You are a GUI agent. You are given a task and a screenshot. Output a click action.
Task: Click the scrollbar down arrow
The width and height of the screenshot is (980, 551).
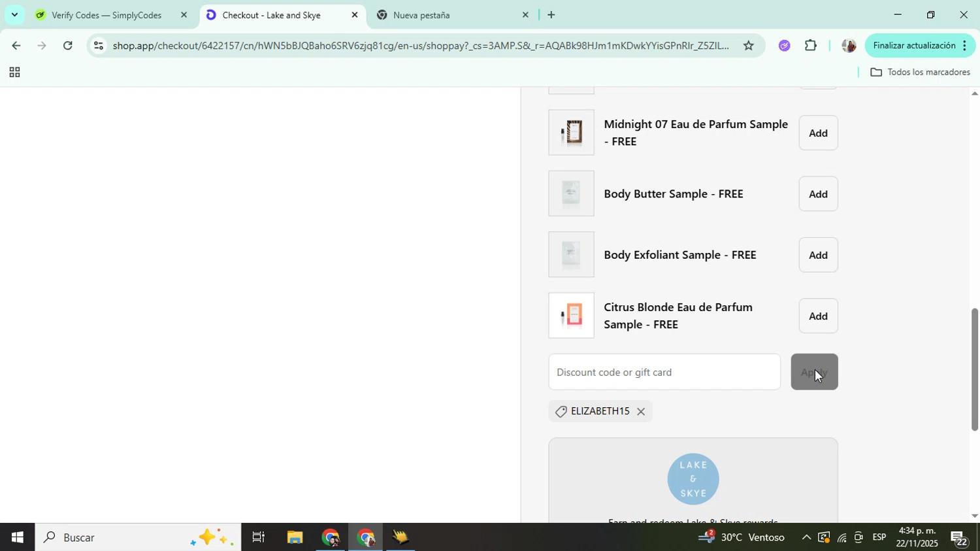[x=974, y=516]
